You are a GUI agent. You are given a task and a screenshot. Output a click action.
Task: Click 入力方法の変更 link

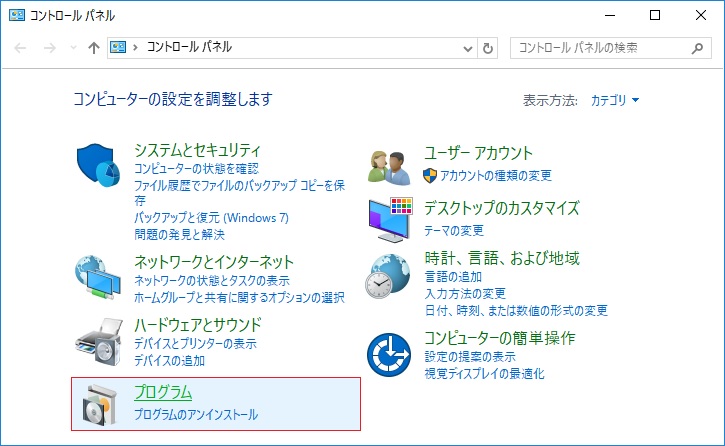coord(465,293)
